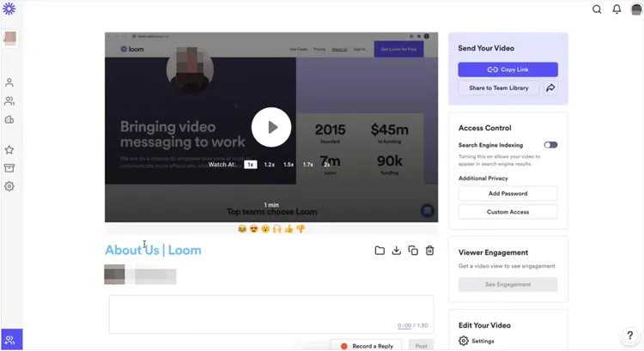Toggle Search Engine Indexing switch

pos(550,145)
